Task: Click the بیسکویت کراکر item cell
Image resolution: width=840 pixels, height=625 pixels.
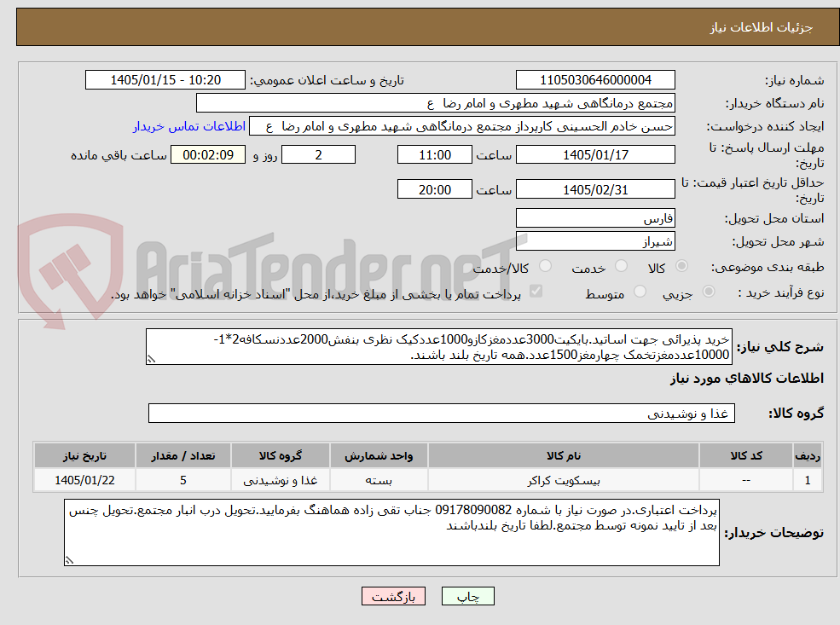Action: point(564,480)
